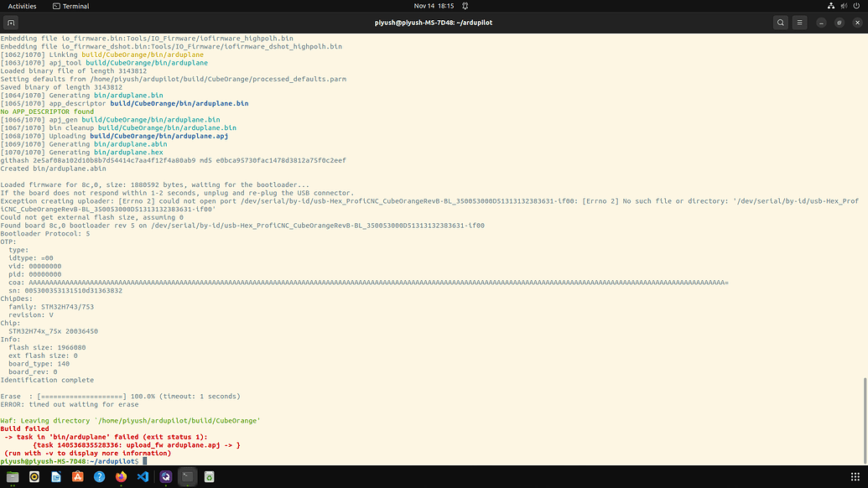
Task: Open Ubuntu Software store icon
Action: tap(78, 476)
